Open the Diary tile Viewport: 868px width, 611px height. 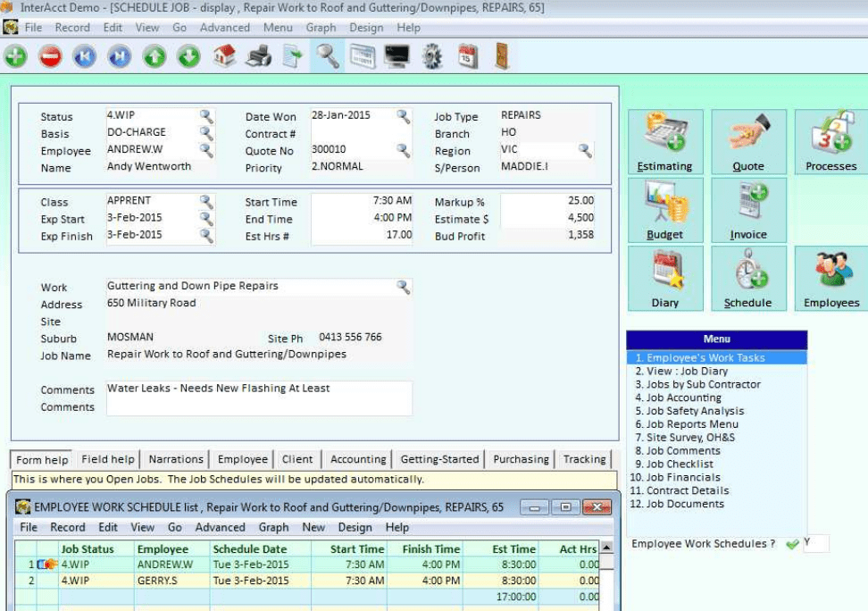(x=665, y=278)
